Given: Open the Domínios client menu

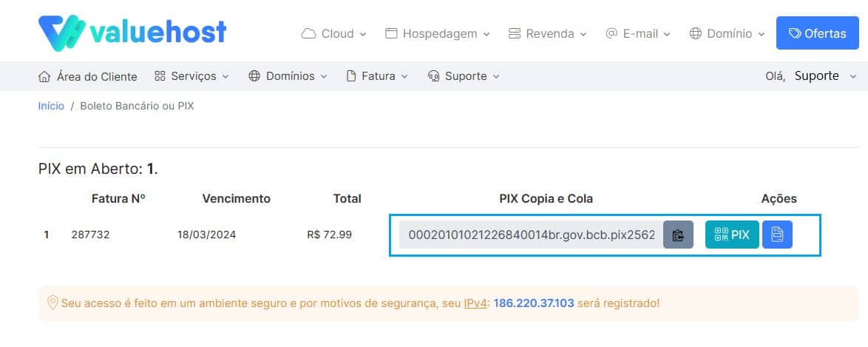Looking at the screenshot, I should [288, 76].
